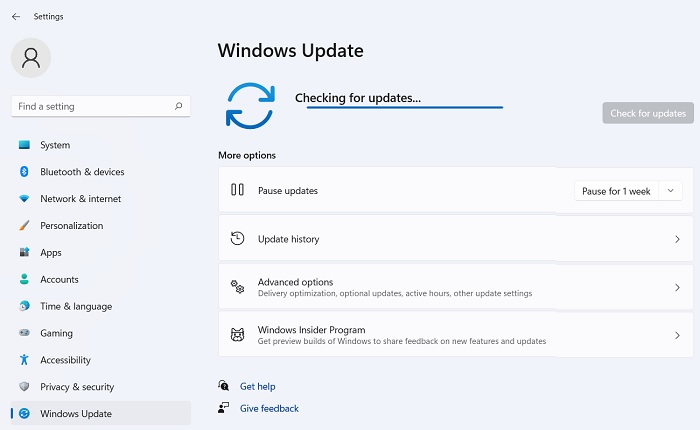Viewport: 700px width, 430px height.
Task: Click the System monitor icon
Action: click(24, 145)
